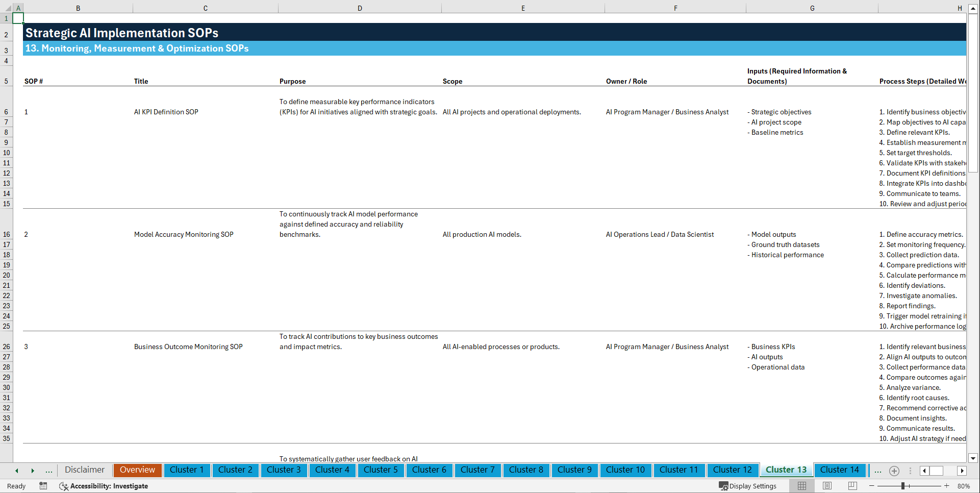This screenshot has width=980, height=493.
Task: Select the Normal view icon
Action: 801,486
